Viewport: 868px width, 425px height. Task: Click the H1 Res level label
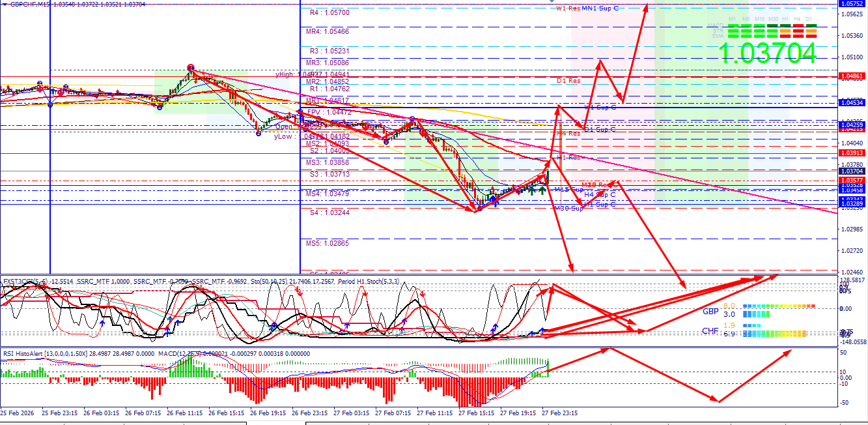coord(568,158)
